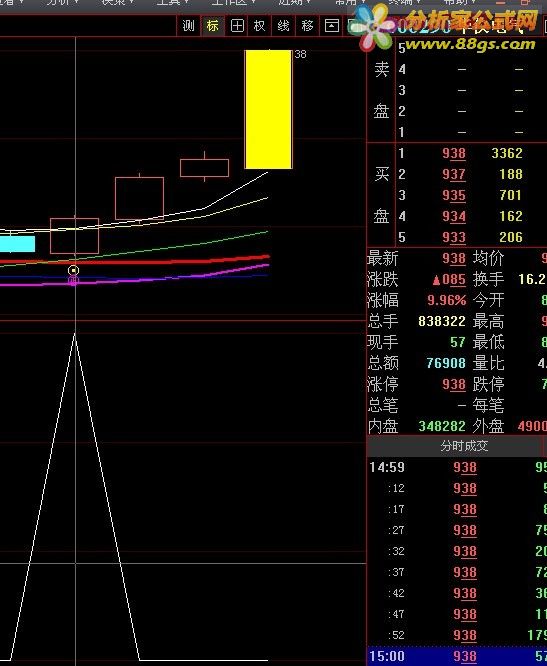Screen dimensions: 547x666
Task: Click buy level 1 price 938
Action: tap(454, 153)
